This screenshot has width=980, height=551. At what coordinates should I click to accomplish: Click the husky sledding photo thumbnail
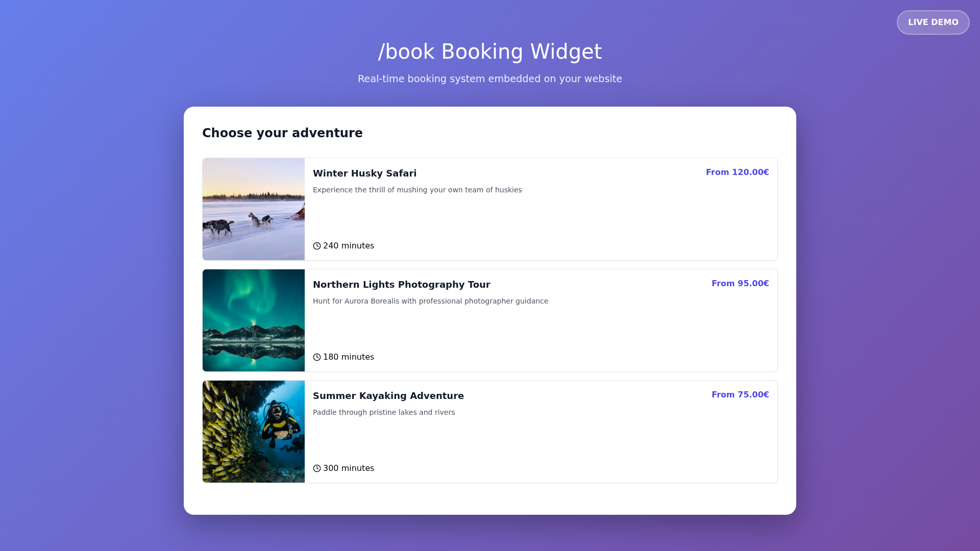pos(253,209)
